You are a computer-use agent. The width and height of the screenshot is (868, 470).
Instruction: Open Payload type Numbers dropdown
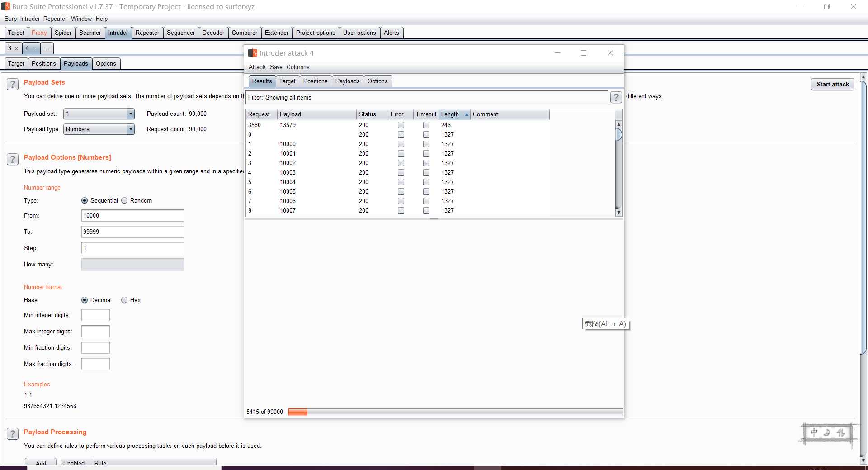[x=99, y=129]
